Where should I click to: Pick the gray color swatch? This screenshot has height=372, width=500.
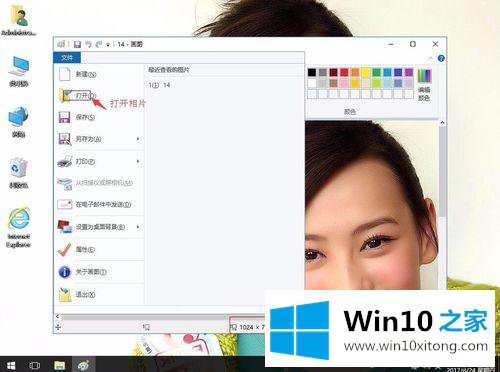323,72
